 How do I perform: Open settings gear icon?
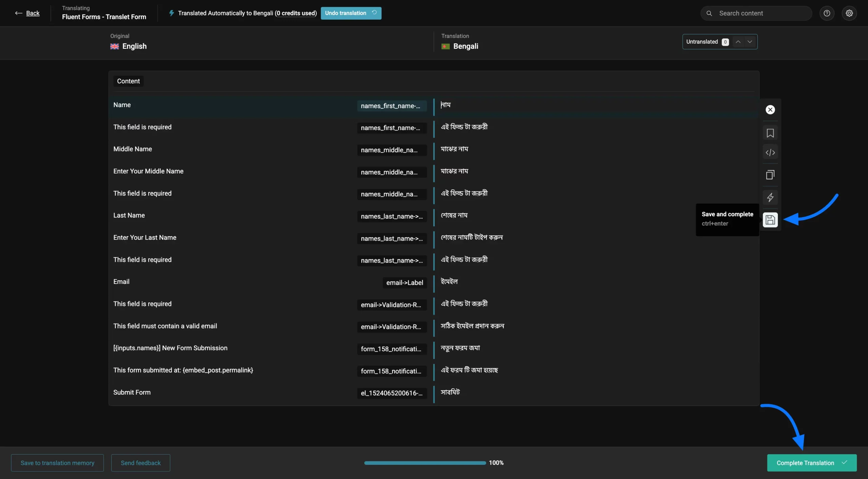point(849,13)
